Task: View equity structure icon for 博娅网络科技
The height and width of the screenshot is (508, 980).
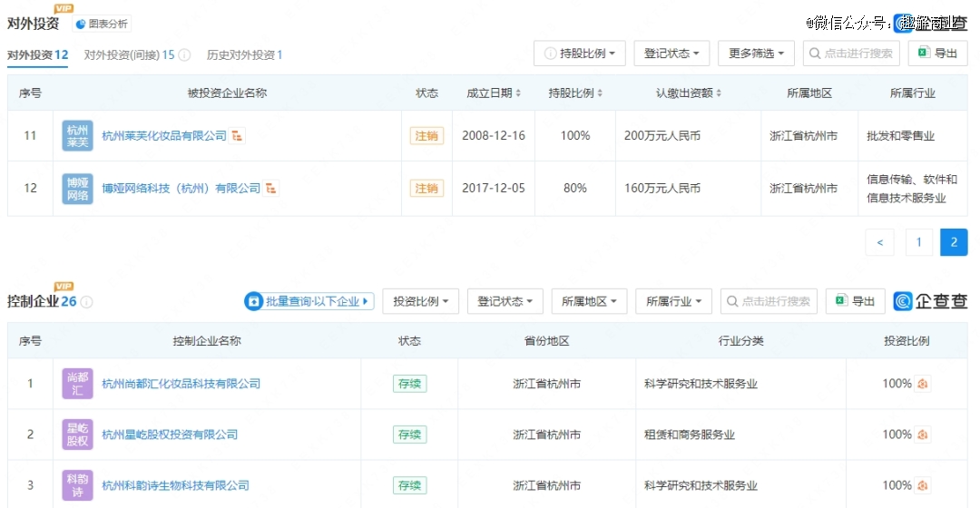Action: point(270,188)
